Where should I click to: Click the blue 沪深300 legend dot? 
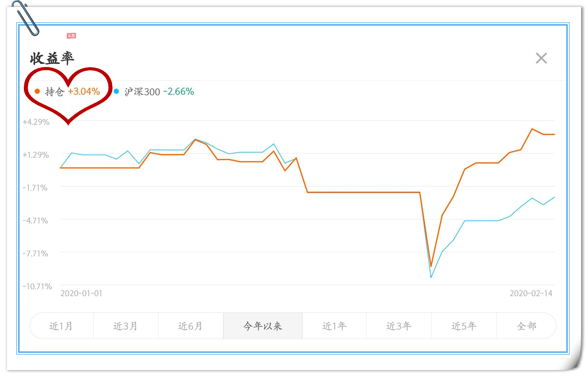116,91
